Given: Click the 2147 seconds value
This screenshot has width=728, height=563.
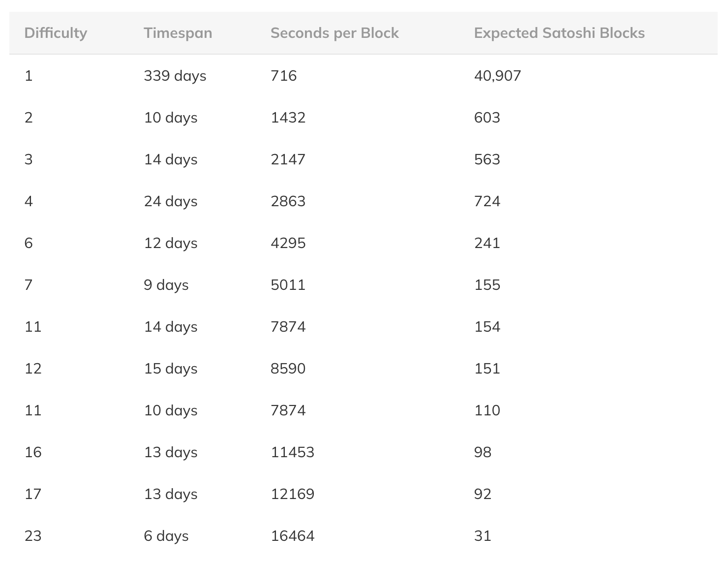Looking at the screenshot, I should [x=288, y=159].
